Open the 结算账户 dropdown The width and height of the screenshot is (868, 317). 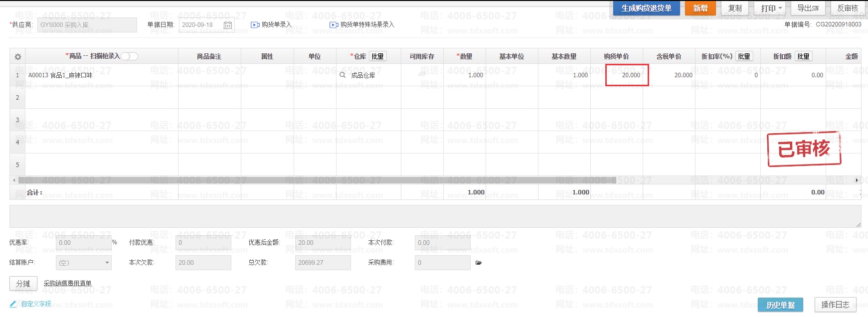[84, 263]
